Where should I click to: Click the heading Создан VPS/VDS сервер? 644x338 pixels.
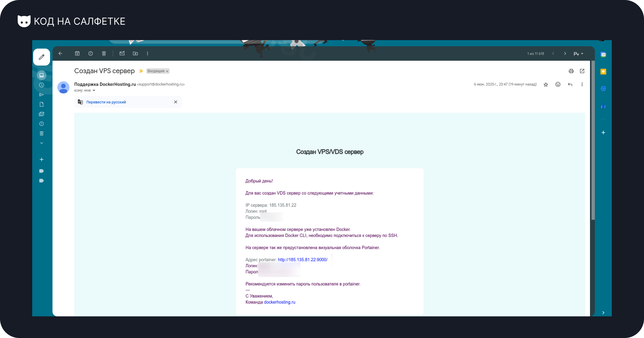(x=330, y=152)
